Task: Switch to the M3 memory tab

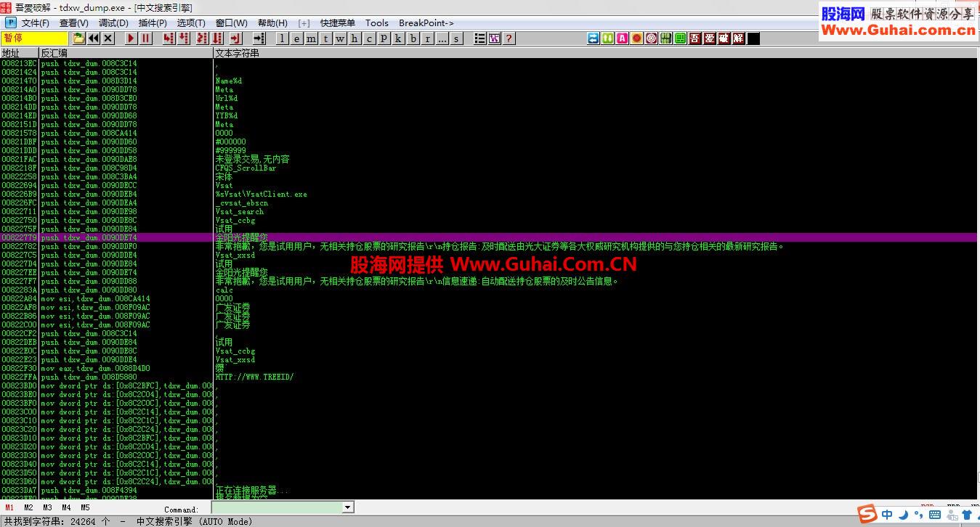Action: click(x=47, y=508)
